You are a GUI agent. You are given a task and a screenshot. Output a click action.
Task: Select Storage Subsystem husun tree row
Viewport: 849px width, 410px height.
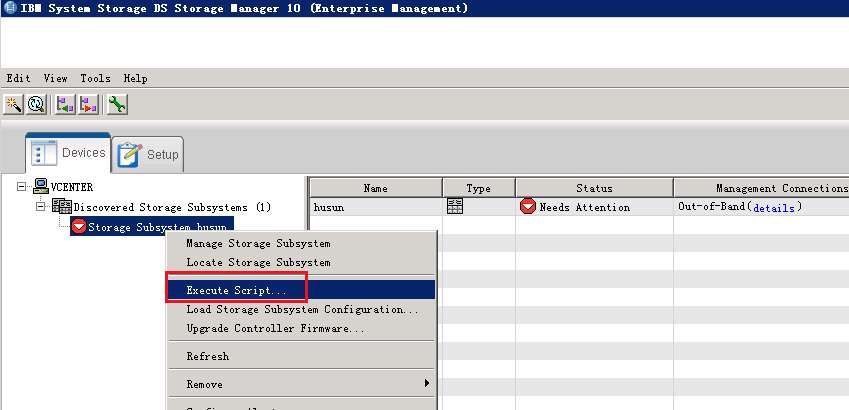coord(152,226)
